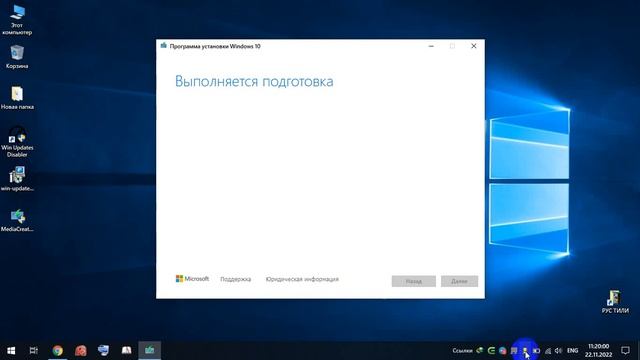
Task: Click the Выполняется подготовка heading
Action: (254, 81)
